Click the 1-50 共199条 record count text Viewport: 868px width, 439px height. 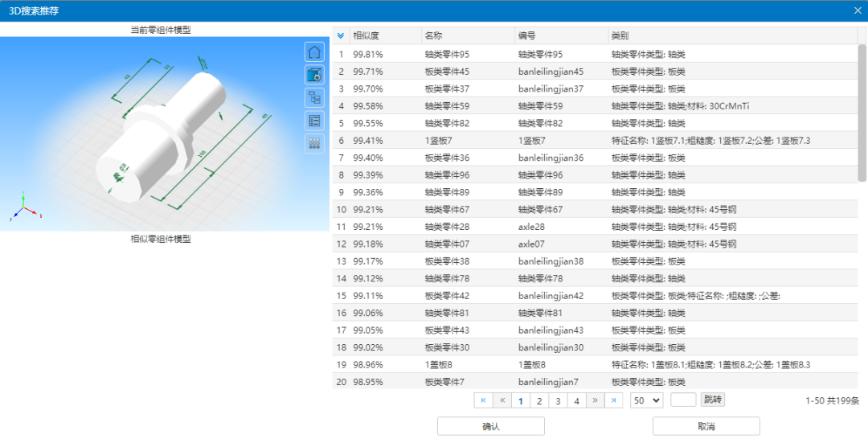832,400
